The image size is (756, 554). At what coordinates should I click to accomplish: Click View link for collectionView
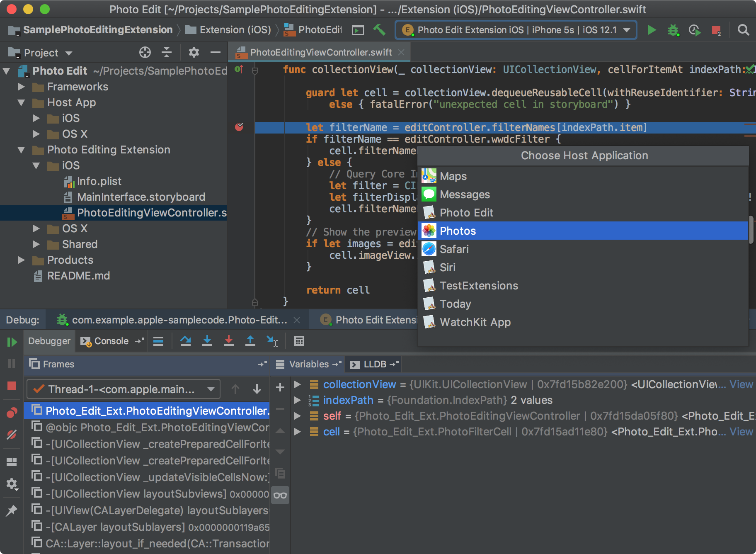(x=741, y=384)
